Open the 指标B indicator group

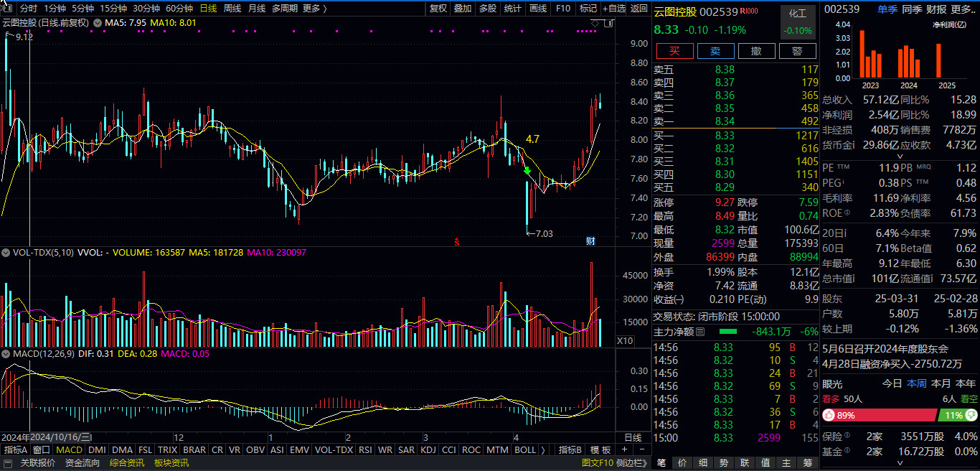(x=570, y=450)
